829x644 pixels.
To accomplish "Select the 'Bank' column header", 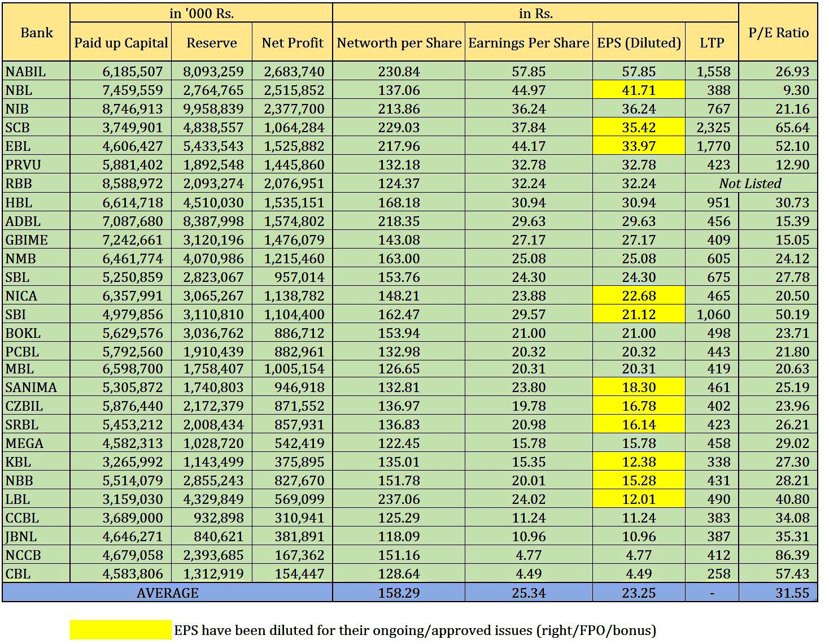I will pos(36,32).
